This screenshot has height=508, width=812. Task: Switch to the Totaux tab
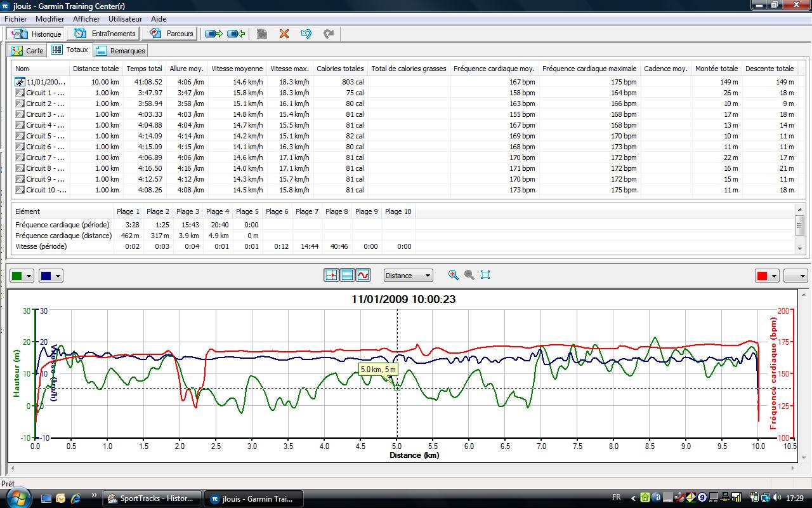(70, 50)
